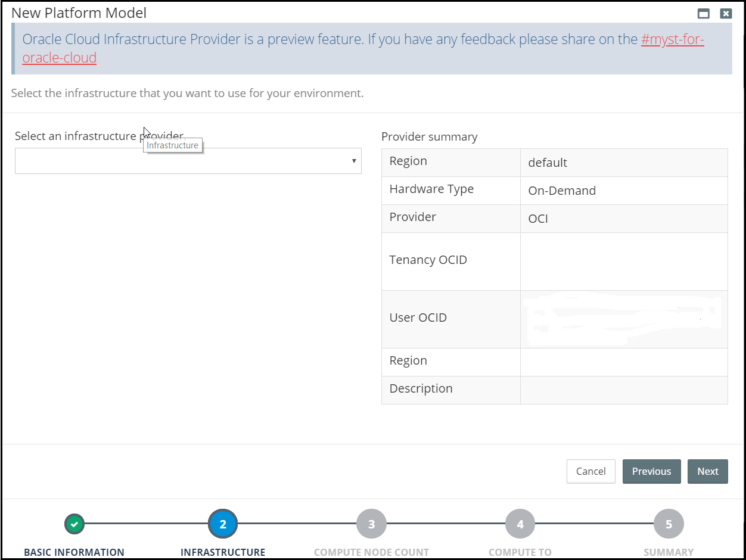Go back with the Previous button
Image resolution: width=746 pixels, height=560 pixels.
coord(651,471)
